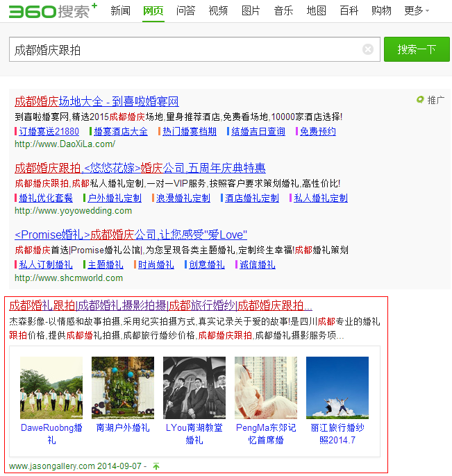
Task: Open the 图片 search tab
Action: (x=251, y=10)
